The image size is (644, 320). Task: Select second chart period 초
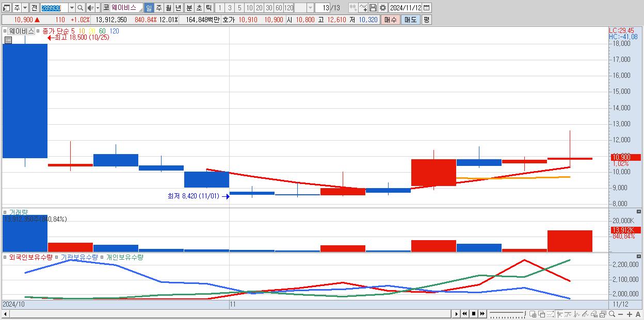[x=198, y=8]
